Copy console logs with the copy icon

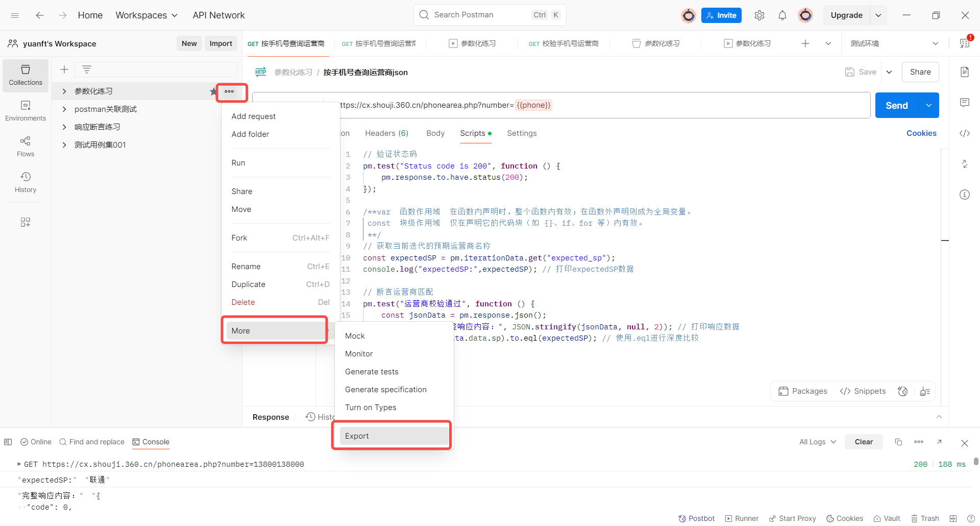pos(898,442)
